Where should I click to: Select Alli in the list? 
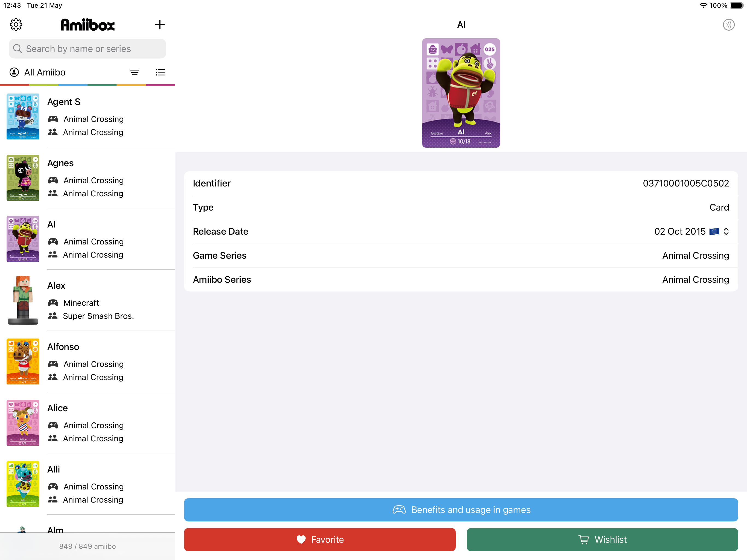tap(87, 484)
